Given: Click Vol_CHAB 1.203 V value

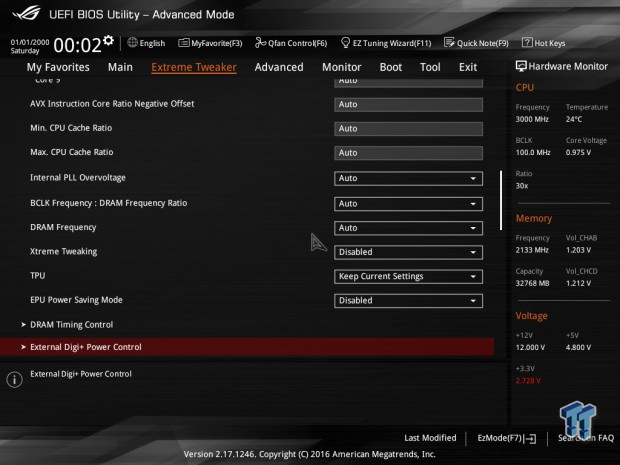Looking at the screenshot, I should click(578, 250).
